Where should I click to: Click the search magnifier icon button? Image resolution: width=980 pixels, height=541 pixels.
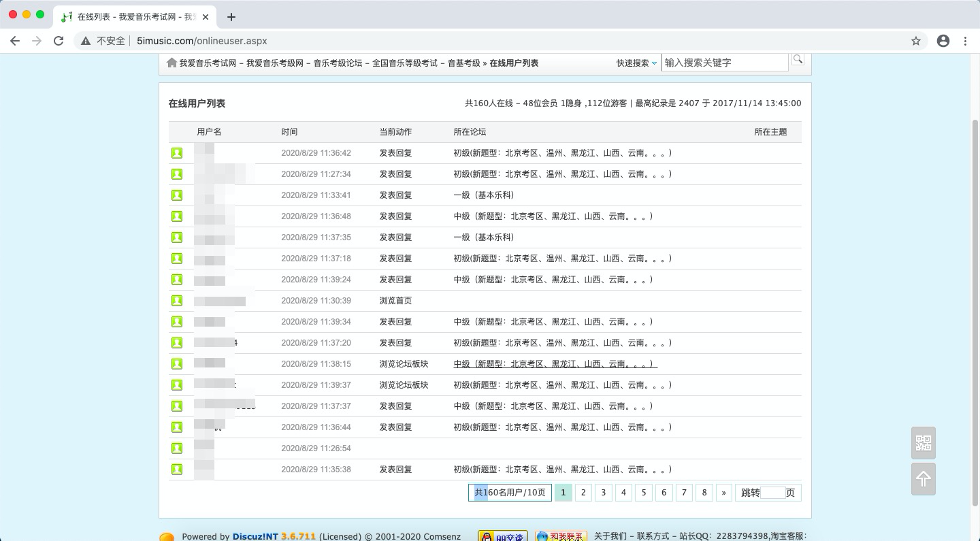click(798, 60)
